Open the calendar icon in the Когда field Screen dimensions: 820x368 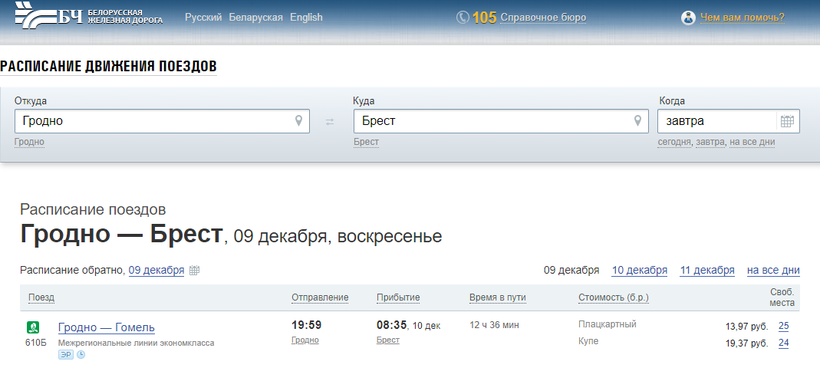(787, 121)
